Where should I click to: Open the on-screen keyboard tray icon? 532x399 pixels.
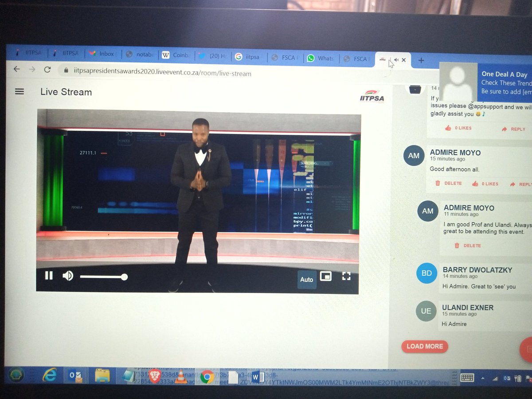(467, 378)
